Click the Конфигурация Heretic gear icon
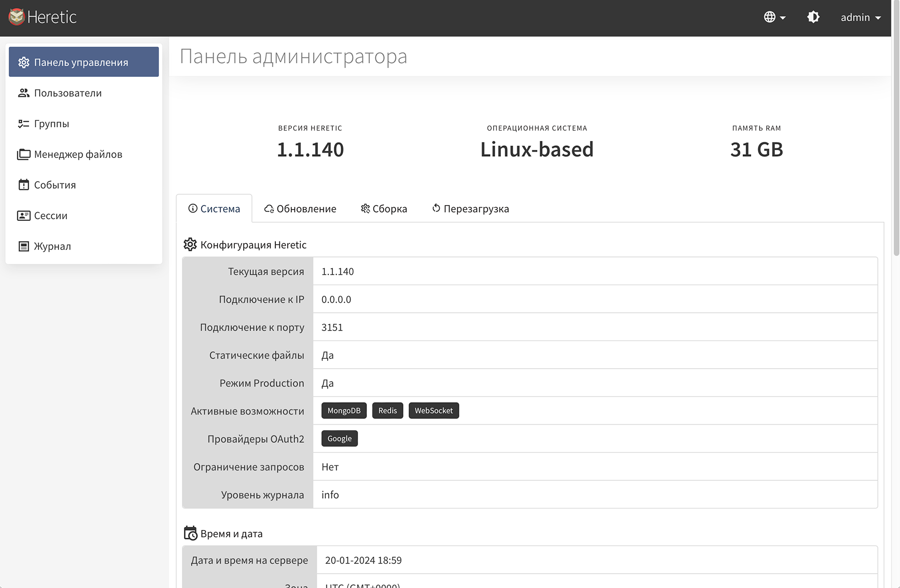Viewport: 900px width, 588px height. pyautogui.click(x=190, y=245)
